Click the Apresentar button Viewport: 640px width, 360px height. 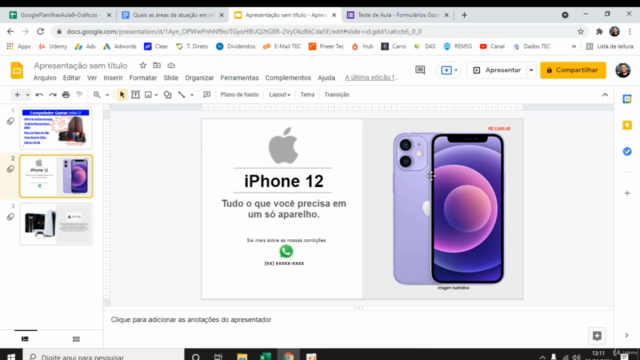point(497,70)
